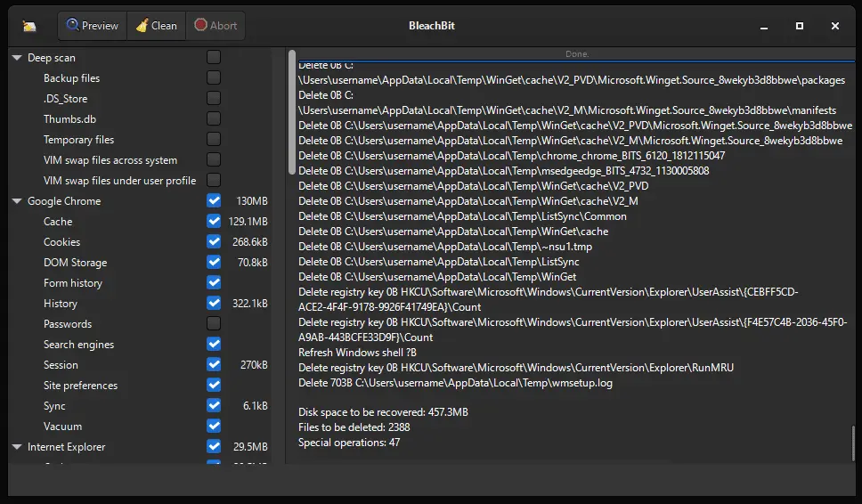Enable VIM swap files across system checkbox

(214, 159)
